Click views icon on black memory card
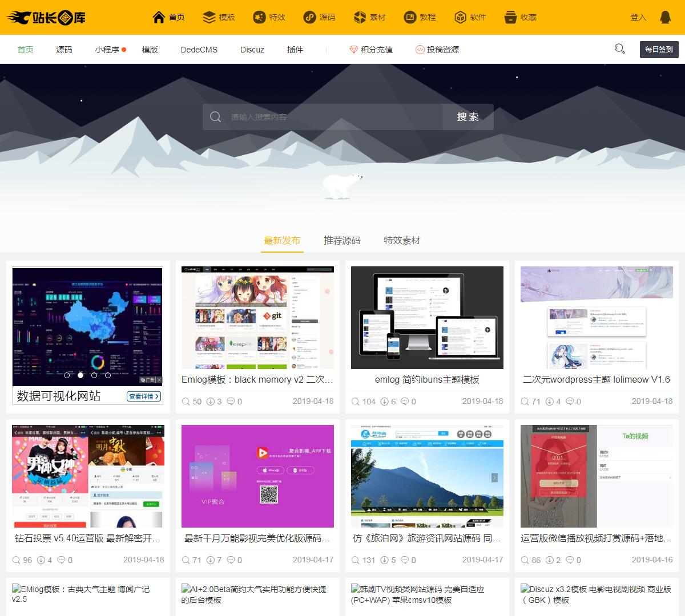This screenshot has width=685, height=616. point(186,402)
